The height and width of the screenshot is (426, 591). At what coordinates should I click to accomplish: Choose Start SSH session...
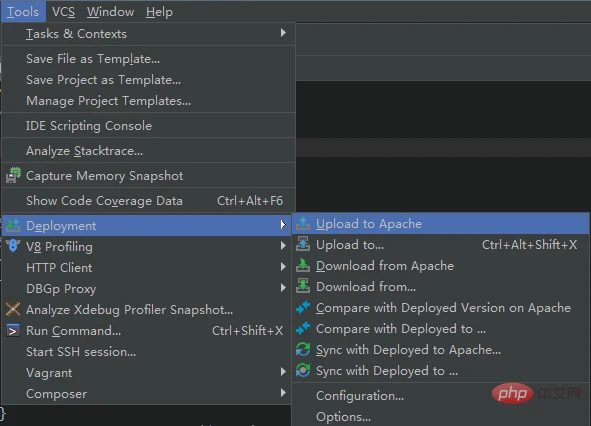[146, 352]
